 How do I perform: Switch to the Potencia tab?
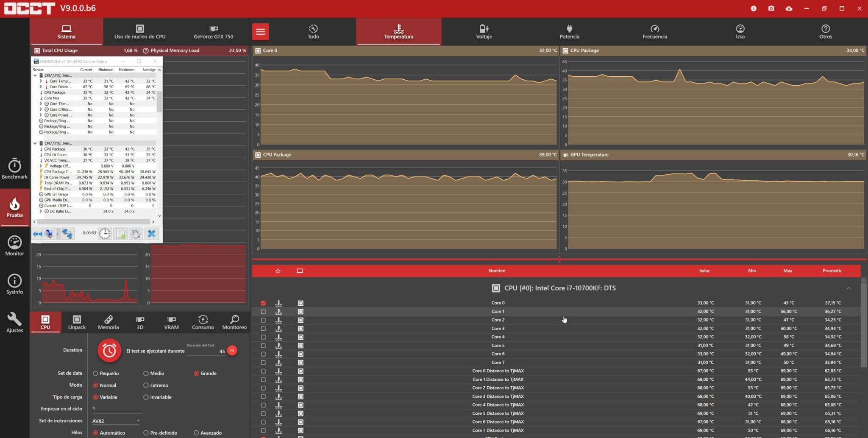[x=569, y=31]
